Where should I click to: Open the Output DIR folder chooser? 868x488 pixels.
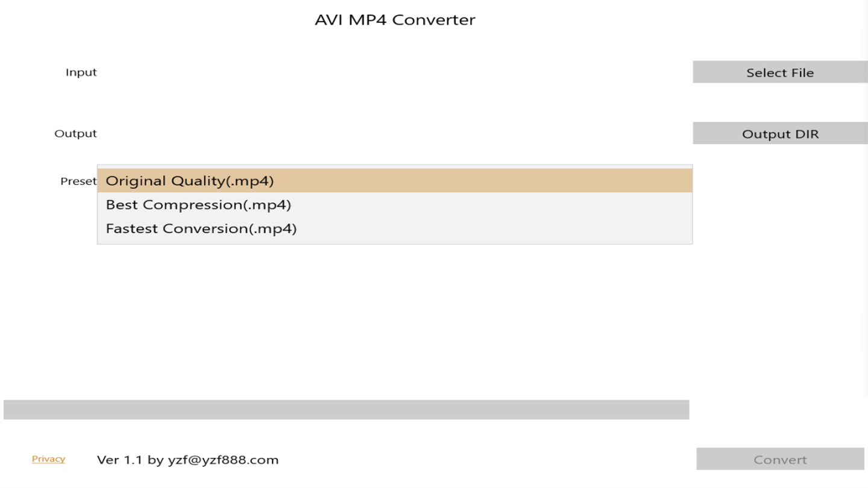click(x=780, y=134)
